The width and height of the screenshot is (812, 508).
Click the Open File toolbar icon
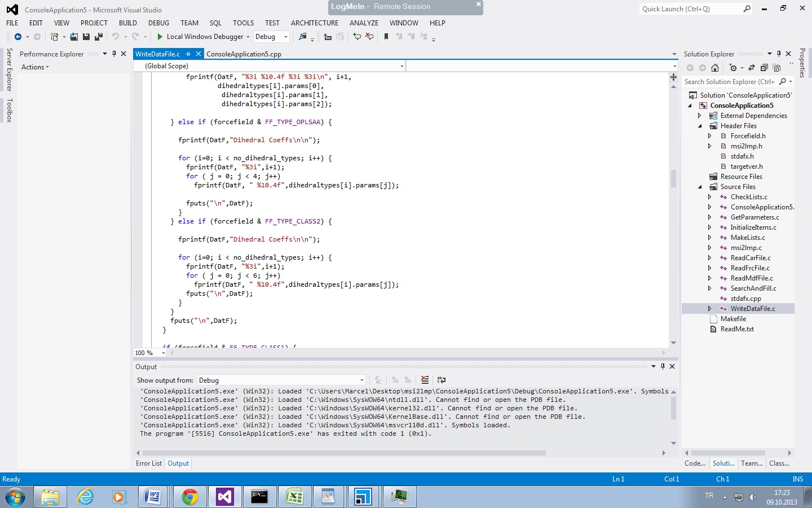pyautogui.click(x=74, y=37)
